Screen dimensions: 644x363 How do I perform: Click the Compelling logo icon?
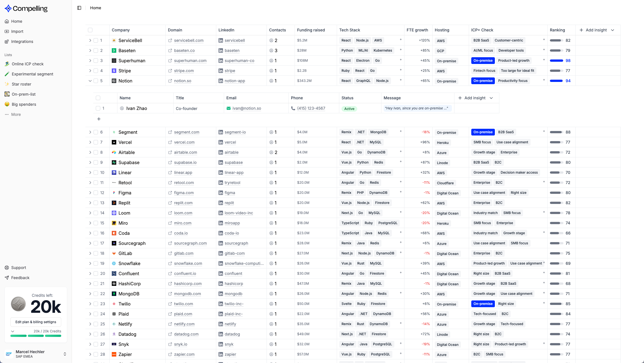click(8, 8)
